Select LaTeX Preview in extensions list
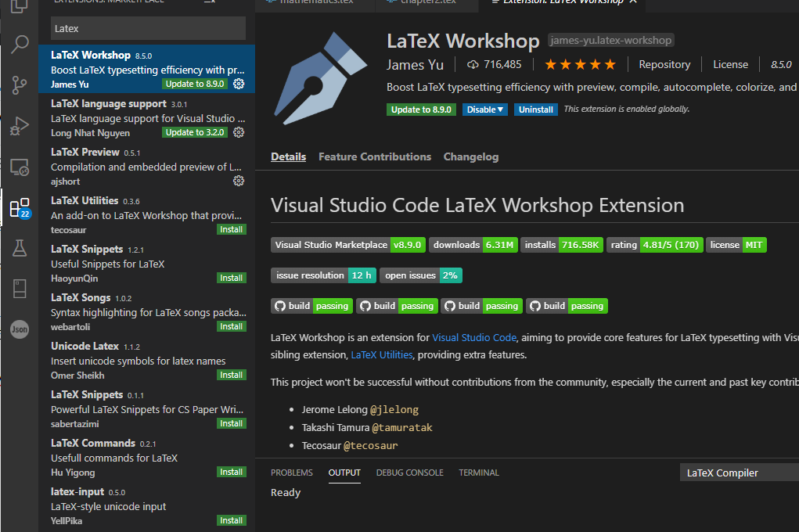The image size is (799, 532). tap(147, 167)
